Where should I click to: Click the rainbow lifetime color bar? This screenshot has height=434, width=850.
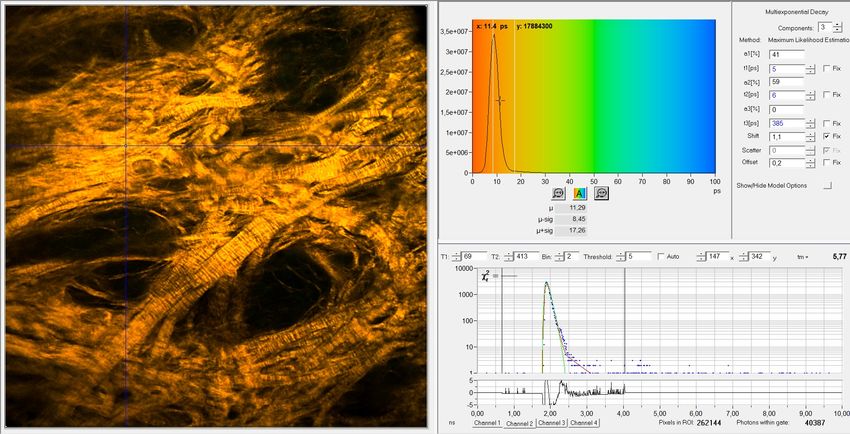click(594, 96)
